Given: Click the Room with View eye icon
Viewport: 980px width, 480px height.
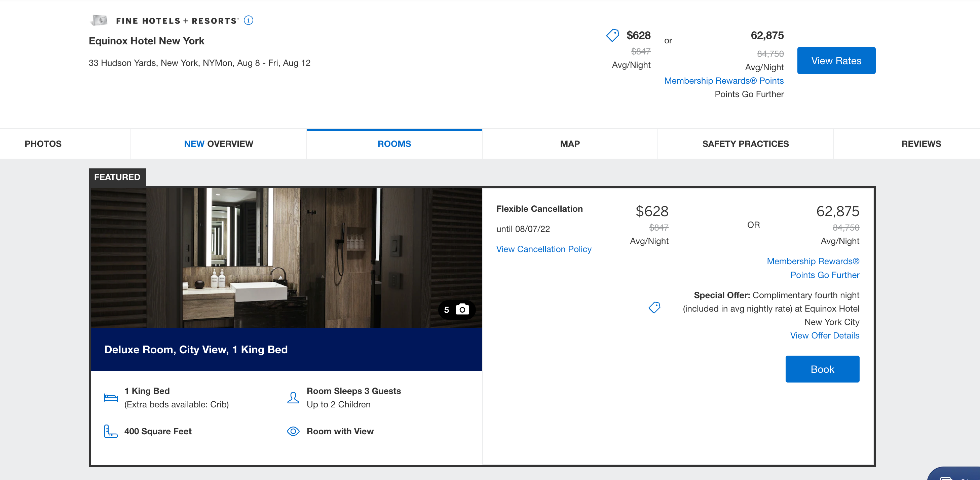Looking at the screenshot, I should coord(293,431).
